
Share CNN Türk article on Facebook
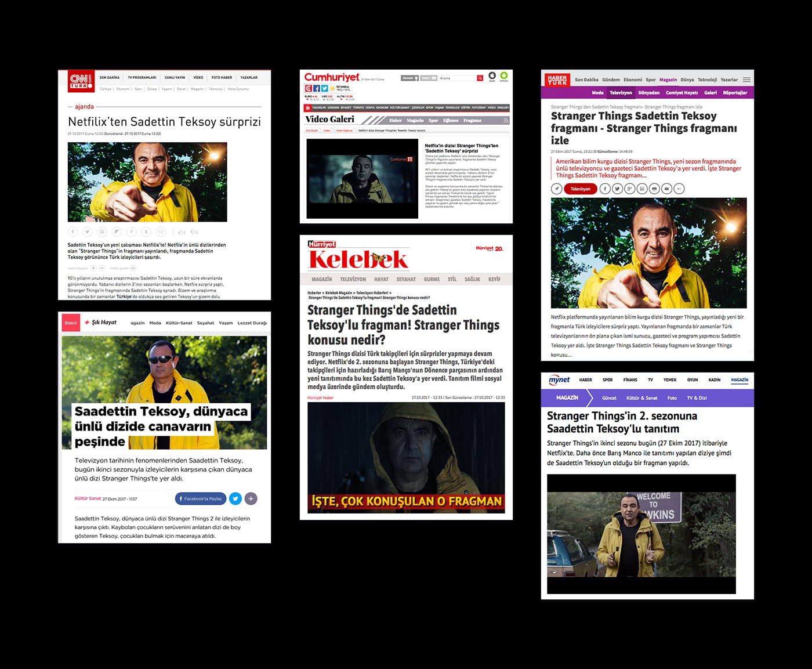point(72,232)
